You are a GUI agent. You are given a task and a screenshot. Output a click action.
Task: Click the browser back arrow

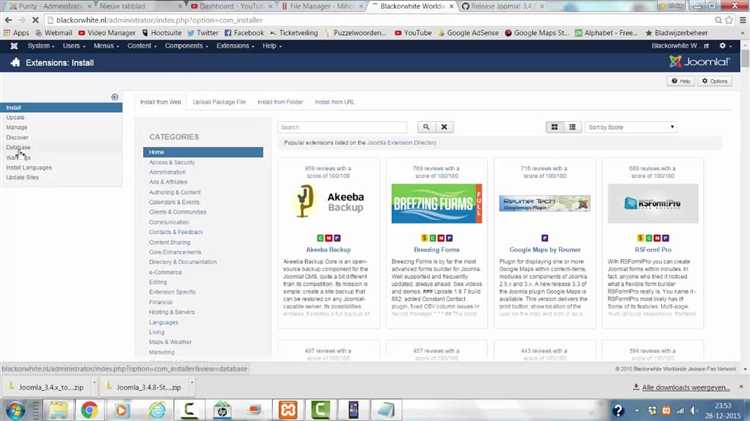[8, 20]
